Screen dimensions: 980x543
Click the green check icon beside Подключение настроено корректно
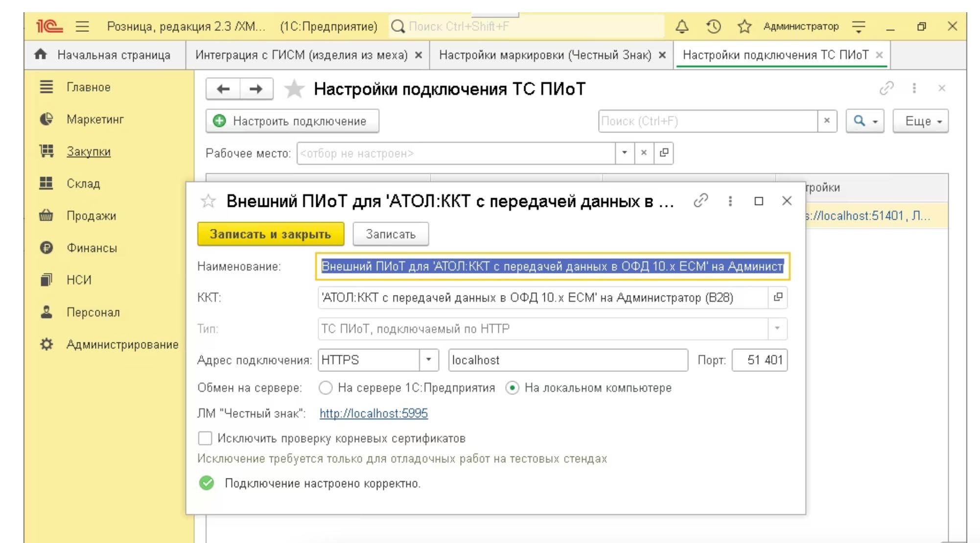[x=207, y=483]
